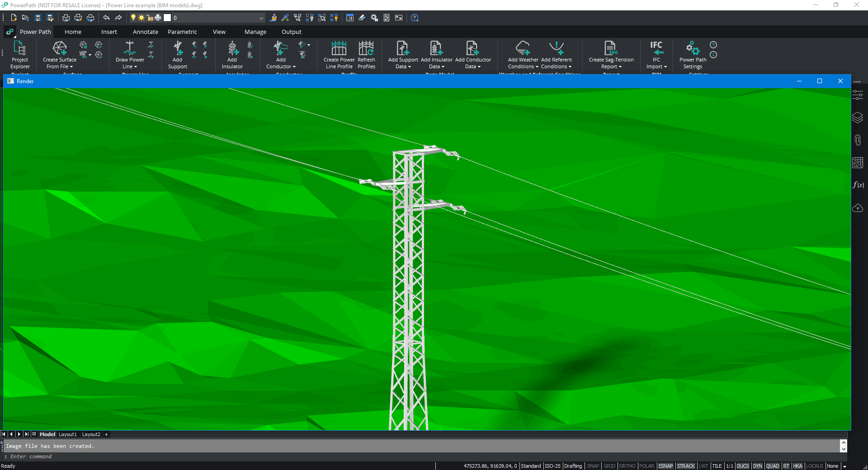The width and height of the screenshot is (868, 470).
Task: Click the white color swatch in the top toolbar
Action: pyautogui.click(x=168, y=18)
